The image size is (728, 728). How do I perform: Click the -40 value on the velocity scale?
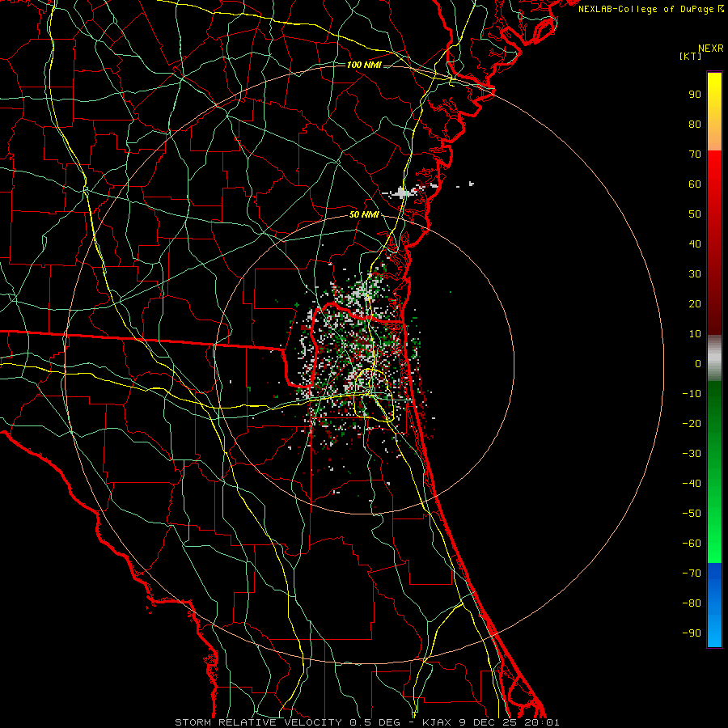coord(692,484)
